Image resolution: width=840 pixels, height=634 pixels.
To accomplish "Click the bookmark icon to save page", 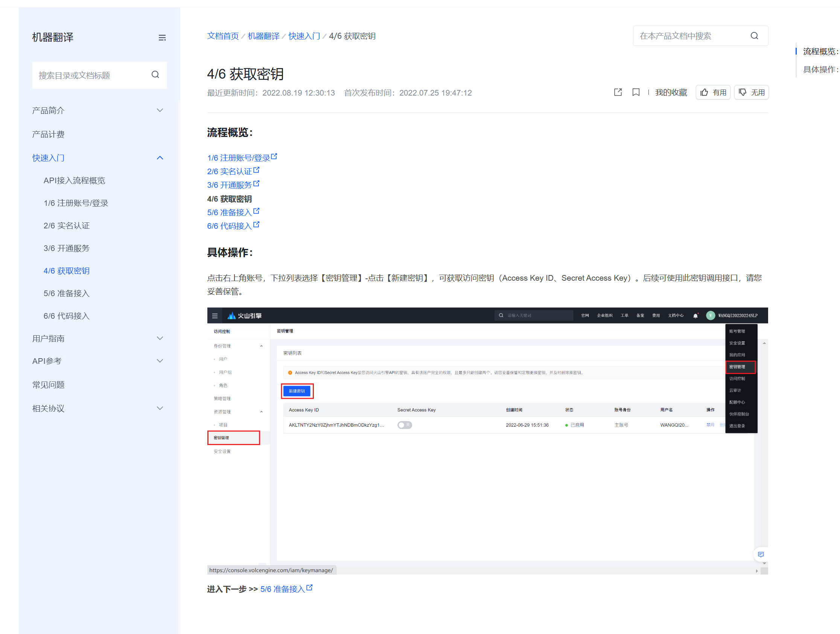I will 635,92.
